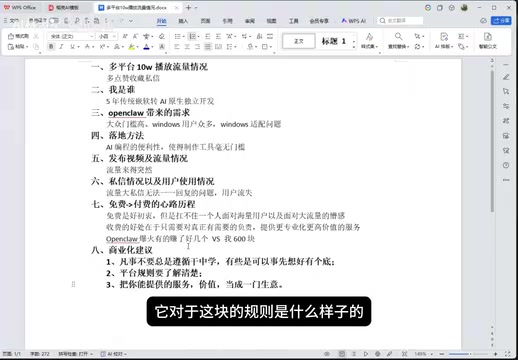Click the AI Layout (AI排版) icon
This screenshot has width=518, height=360.
point(444,41)
